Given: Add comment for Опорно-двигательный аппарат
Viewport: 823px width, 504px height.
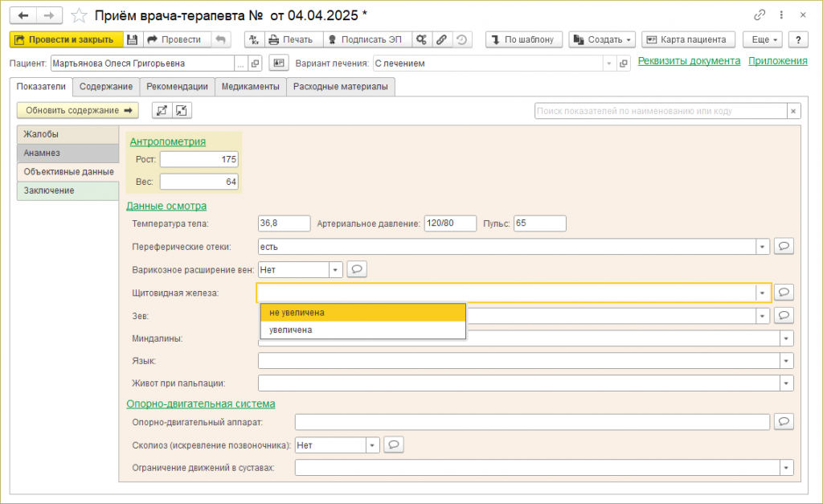Looking at the screenshot, I should click(784, 421).
